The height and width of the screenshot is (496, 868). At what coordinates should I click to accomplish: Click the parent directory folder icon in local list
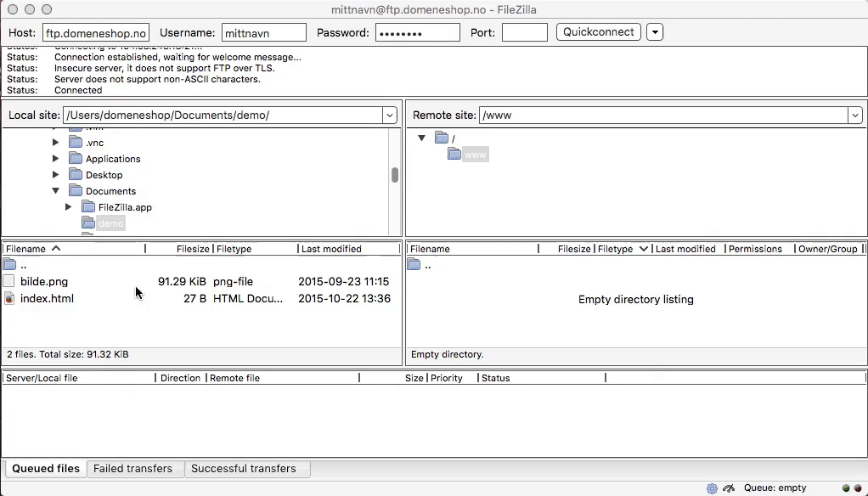[9, 265]
